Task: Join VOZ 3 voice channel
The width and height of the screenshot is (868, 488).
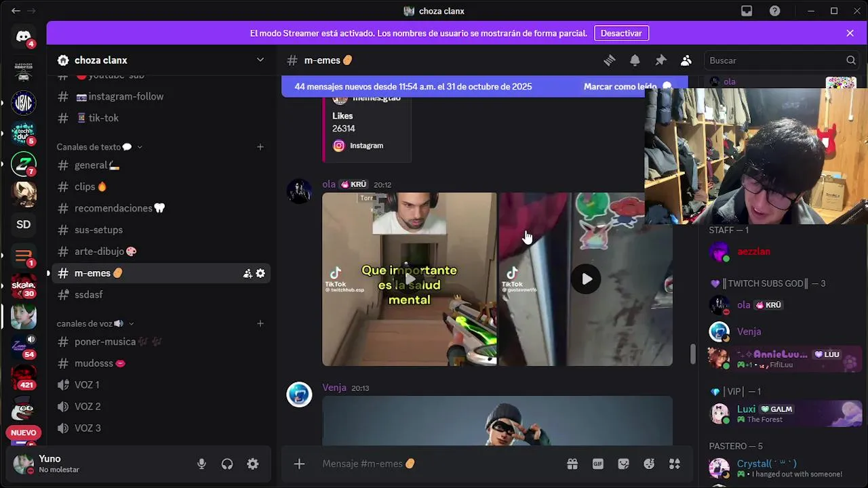Action: coord(161,428)
